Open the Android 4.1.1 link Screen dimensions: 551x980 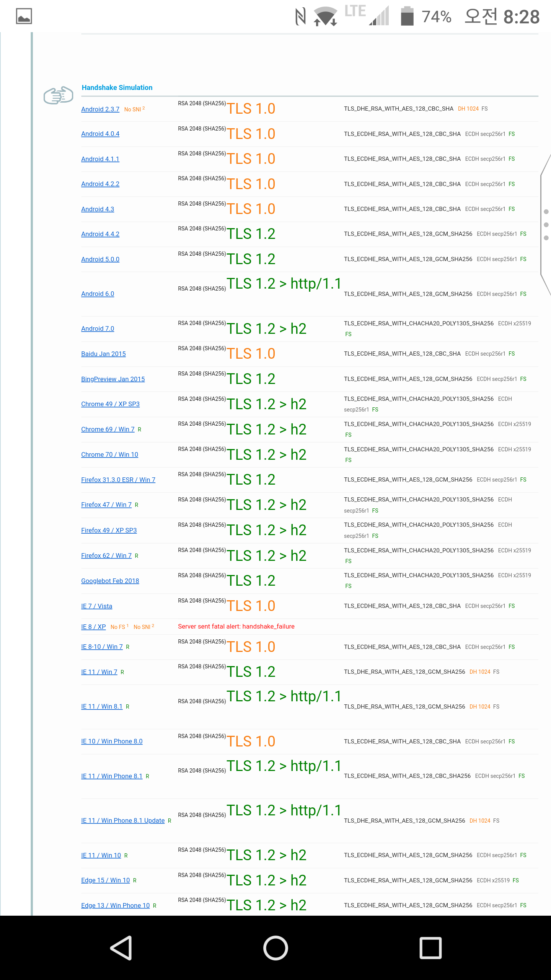(x=100, y=159)
